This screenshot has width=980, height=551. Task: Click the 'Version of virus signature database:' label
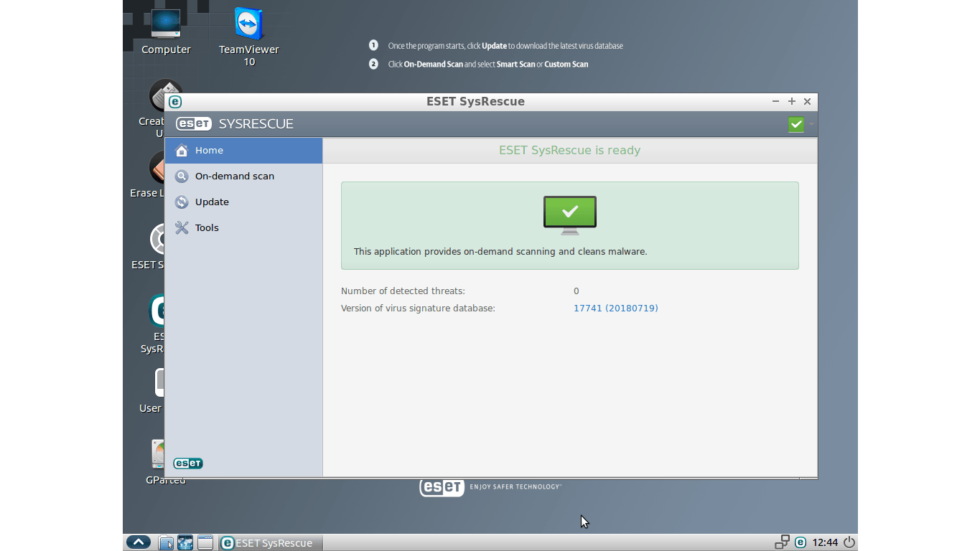tap(418, 309)
